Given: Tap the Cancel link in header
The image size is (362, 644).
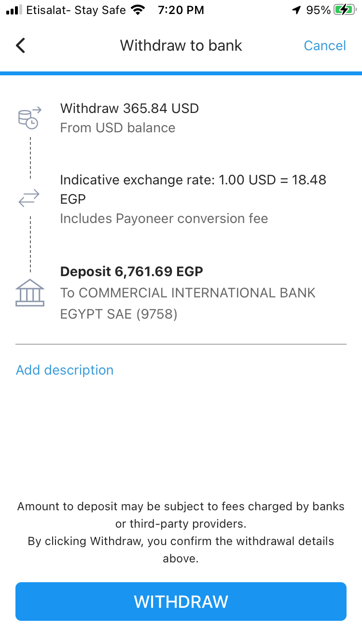Looking at the screenshot, I should coord(325,46).
